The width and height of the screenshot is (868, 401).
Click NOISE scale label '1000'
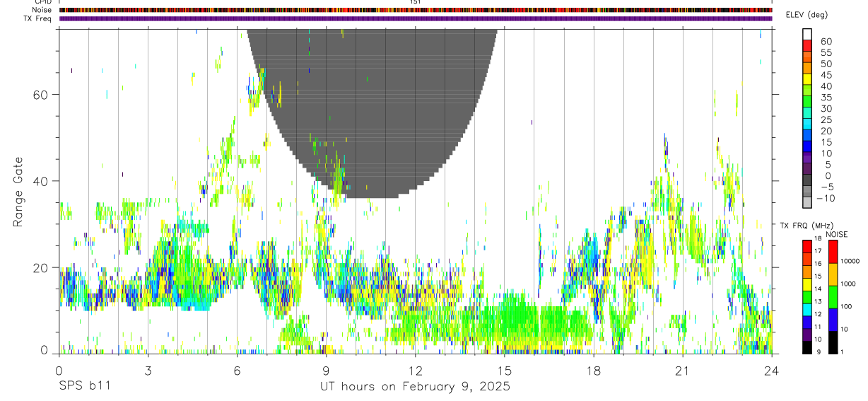[849, 284]
